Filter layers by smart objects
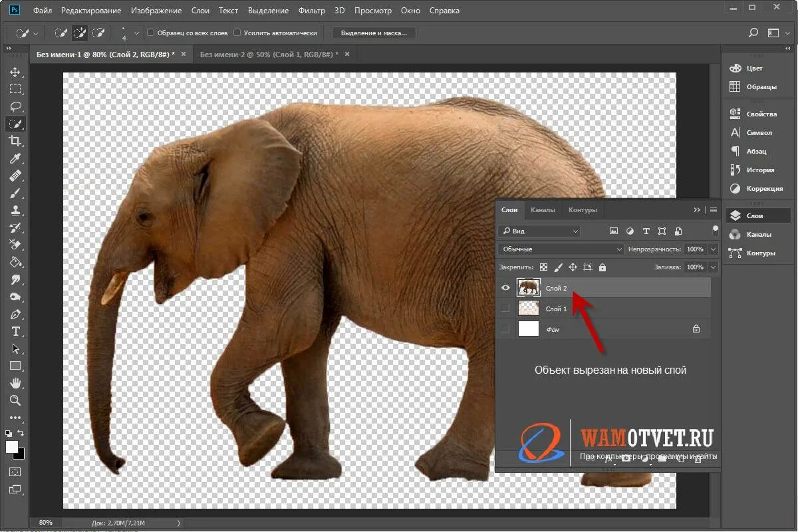Screen dimensions: 798x532 [x=678, y=231]
